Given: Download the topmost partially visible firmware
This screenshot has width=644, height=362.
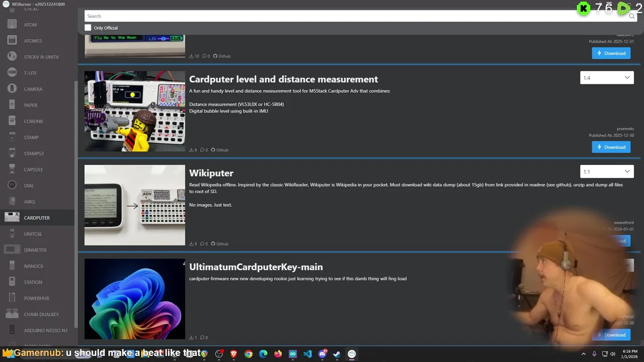Looking at the screenshot, I should pos(611,53).
